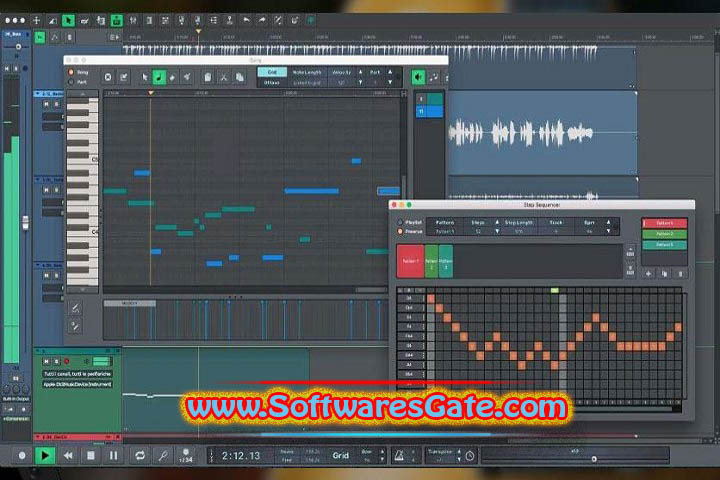
Task: Select the Part radio button in piano roll
Action: [71, 82]
